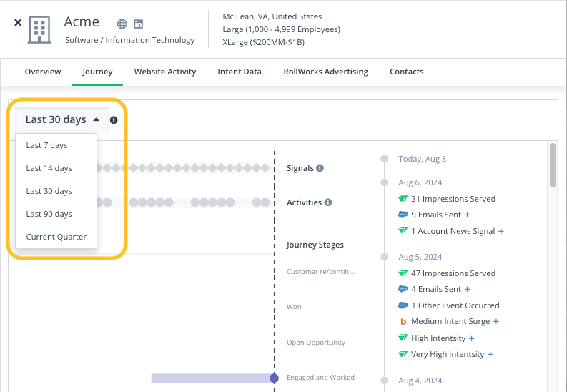Image resolution: width=567 pixels, height=392 pixels.
Task: Show Signals info tooltip icon
Action: click(320, 168)
